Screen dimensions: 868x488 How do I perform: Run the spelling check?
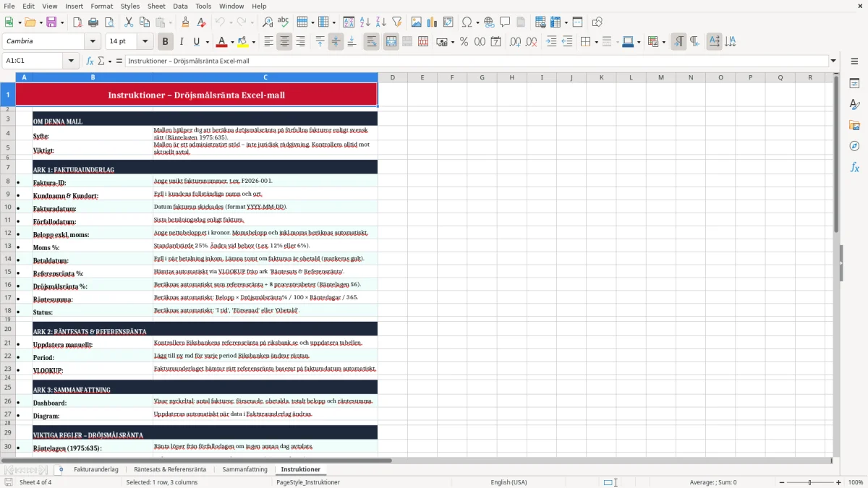(283, 22)
